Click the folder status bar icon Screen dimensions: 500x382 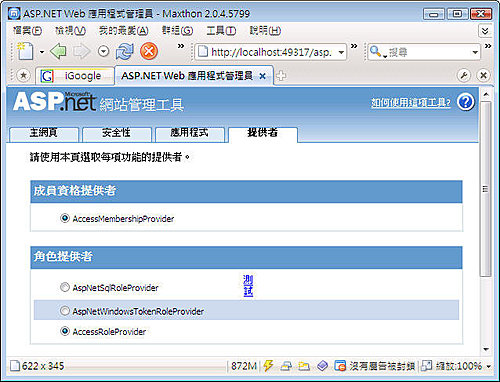304,366
